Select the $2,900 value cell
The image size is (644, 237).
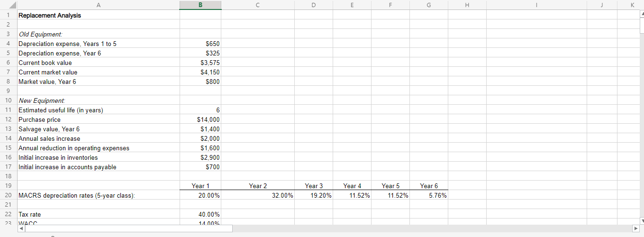click(x=200, y=157)
